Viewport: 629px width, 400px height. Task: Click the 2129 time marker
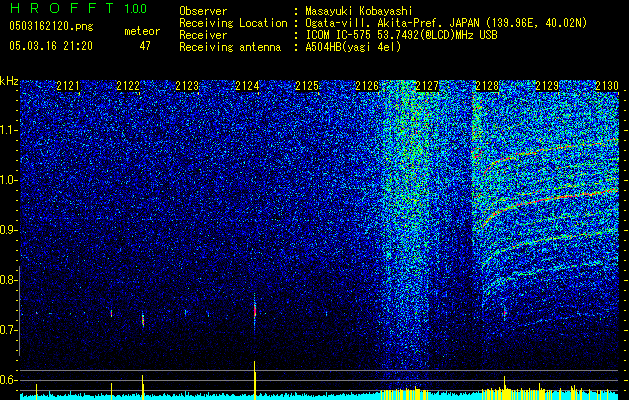click(x=547, y=86)
